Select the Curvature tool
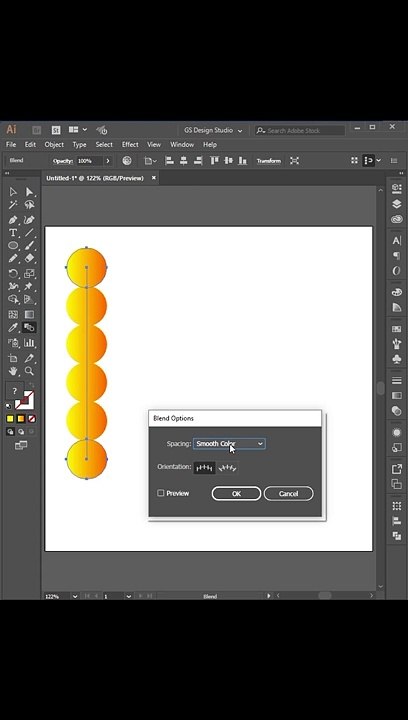The height and width of the screenshot is (720, 408). coord(29,220)
